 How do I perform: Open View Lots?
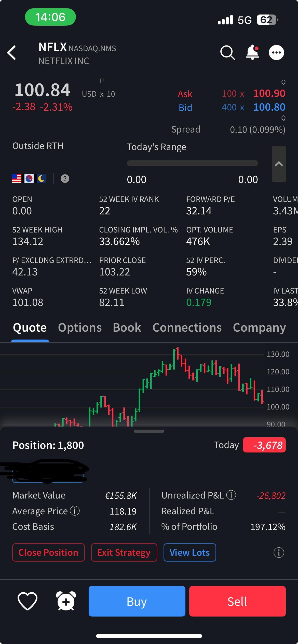(190, 552)
